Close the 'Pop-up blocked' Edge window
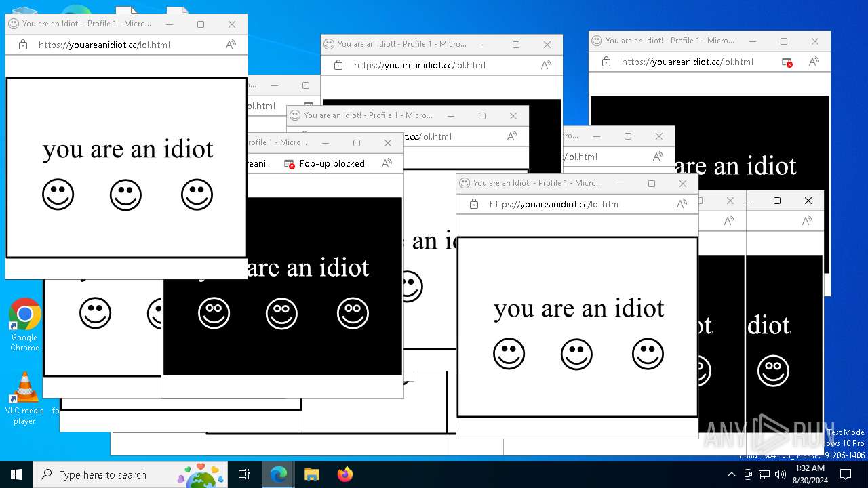 pos(388,142)
